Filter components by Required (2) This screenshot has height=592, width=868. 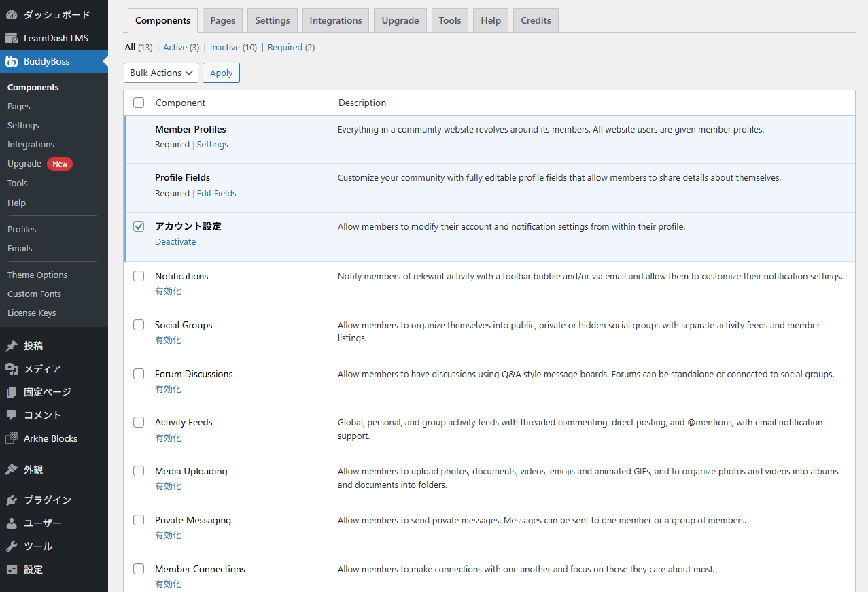pyautogui.click(x=291, y=47)
